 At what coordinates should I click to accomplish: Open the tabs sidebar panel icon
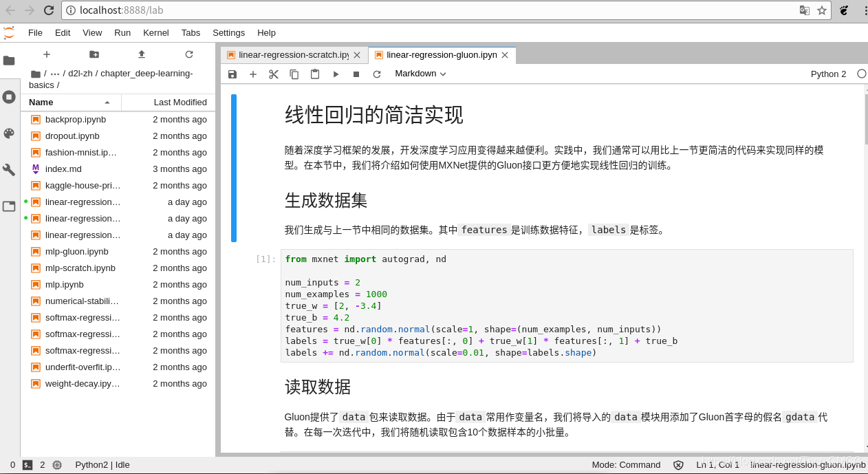tap(9, 206)
